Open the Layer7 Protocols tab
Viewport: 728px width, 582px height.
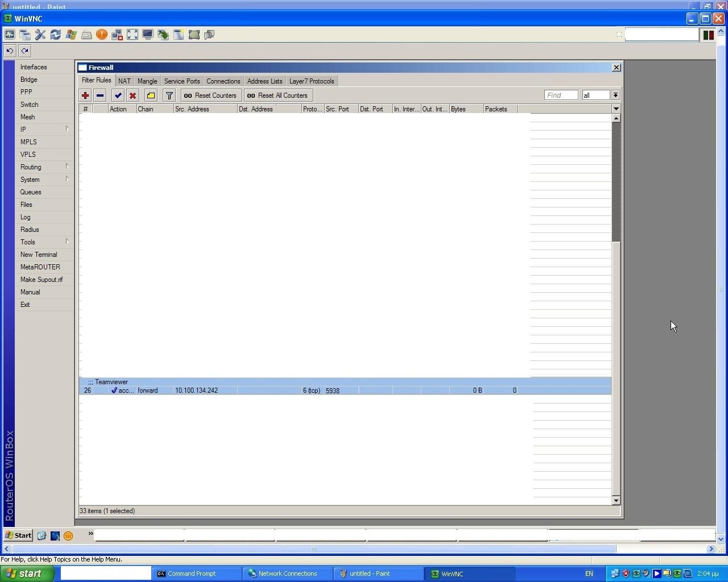tap(312, 81)
